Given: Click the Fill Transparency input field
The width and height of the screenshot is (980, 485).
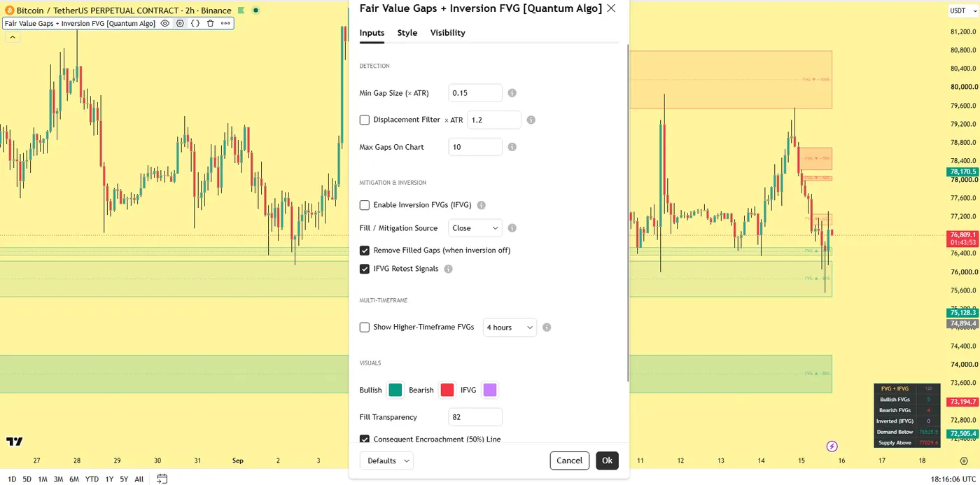Looking at the screenshot, I should [475, 417].
